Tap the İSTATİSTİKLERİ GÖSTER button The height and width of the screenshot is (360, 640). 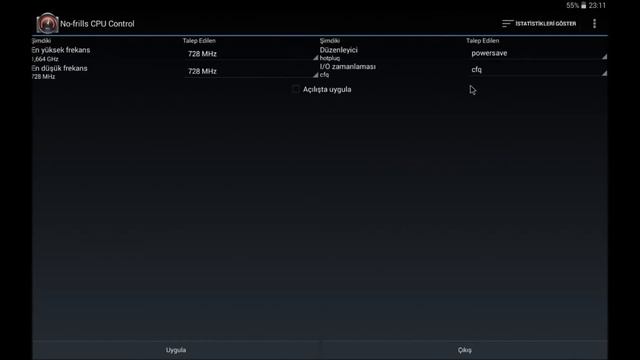(x=539, y=24)
